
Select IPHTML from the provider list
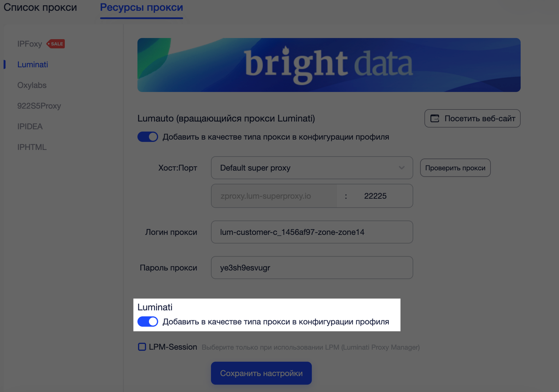click(x=32, y=147)
